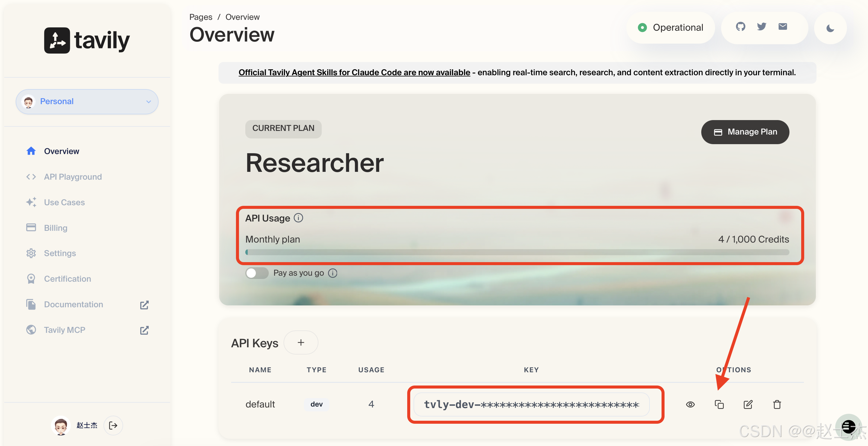The height and width of the screenshot is (446, 868).
Task: Open the GitHub icon link
Action: coord(740,26)
